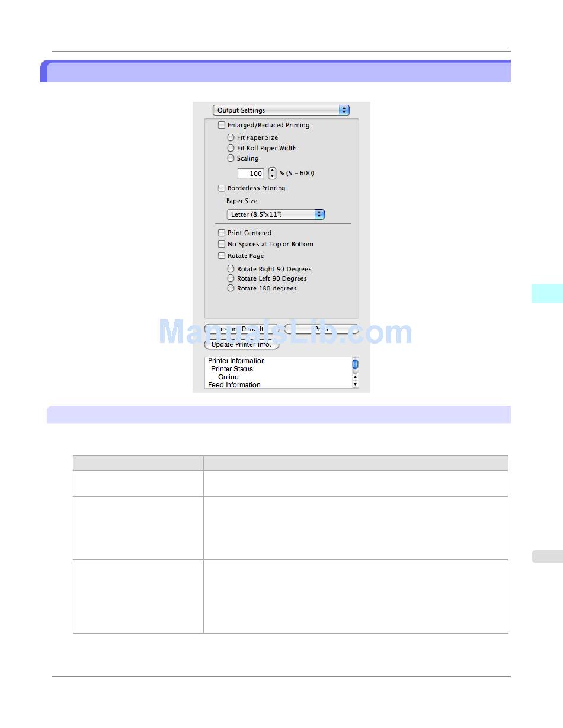Select the Feed Information line
This screenshot has height=728, width=563.
click(x=234, y=385)
